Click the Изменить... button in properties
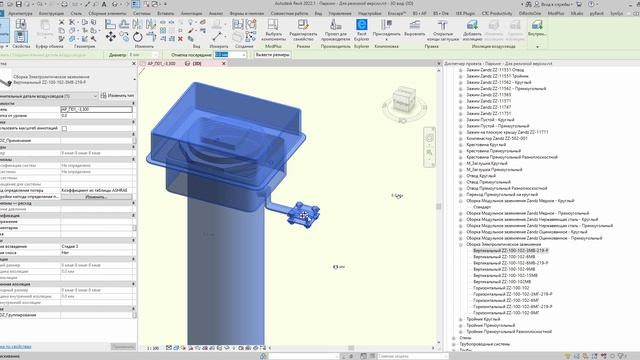This screenshot has height=360, width=640. tap(96, 197)
